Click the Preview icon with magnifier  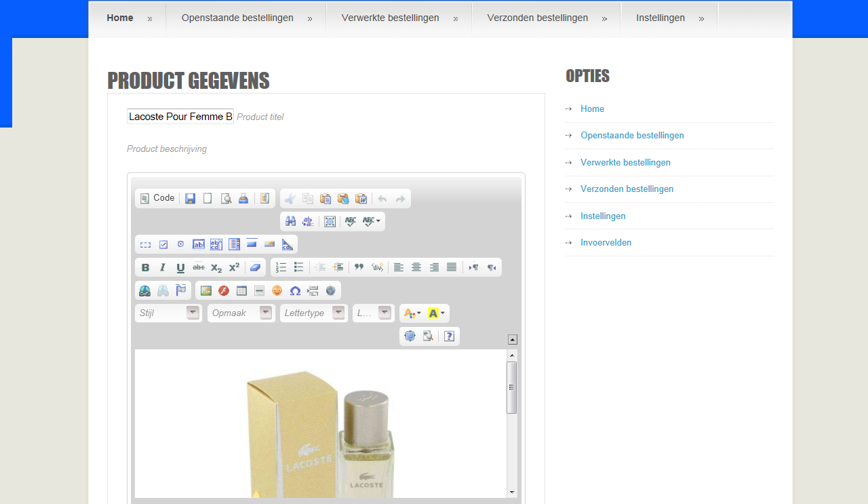(226, 198)
